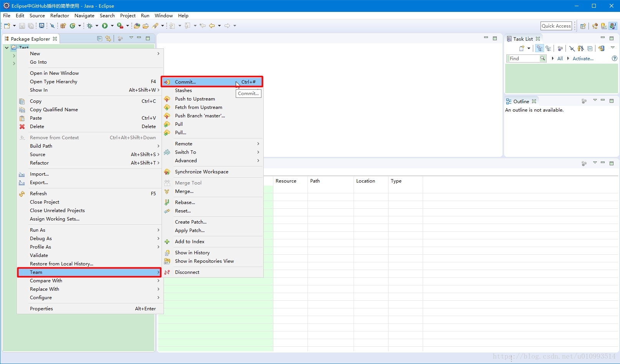Viewport: 620px width, 364px height.
Task: Click the Debug bug icon
Action: click(89, 26)
